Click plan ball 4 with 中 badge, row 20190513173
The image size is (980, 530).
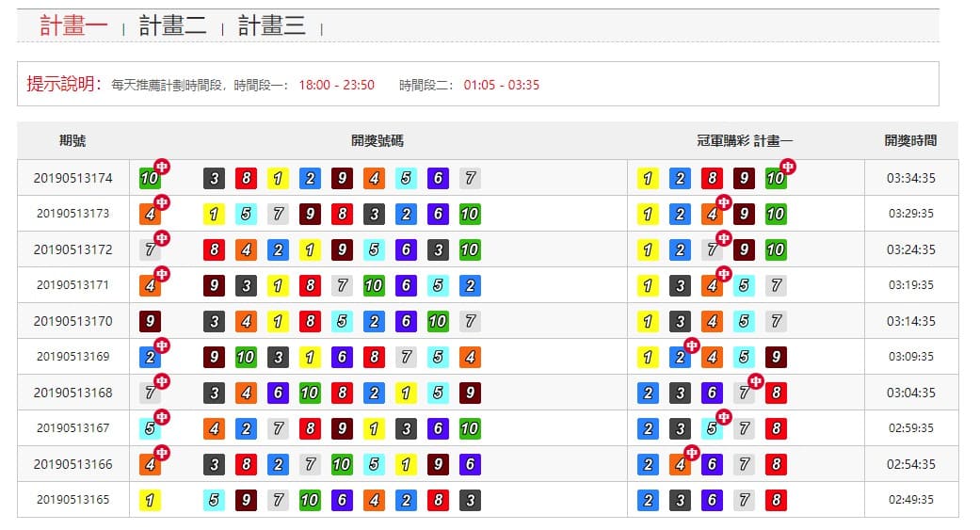click(x=712, y=215)
